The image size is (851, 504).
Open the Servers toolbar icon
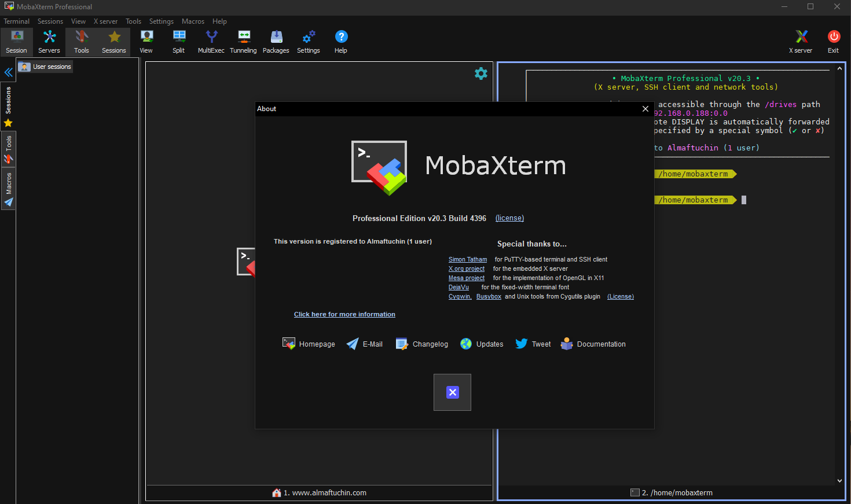click(x=49, y=42)
